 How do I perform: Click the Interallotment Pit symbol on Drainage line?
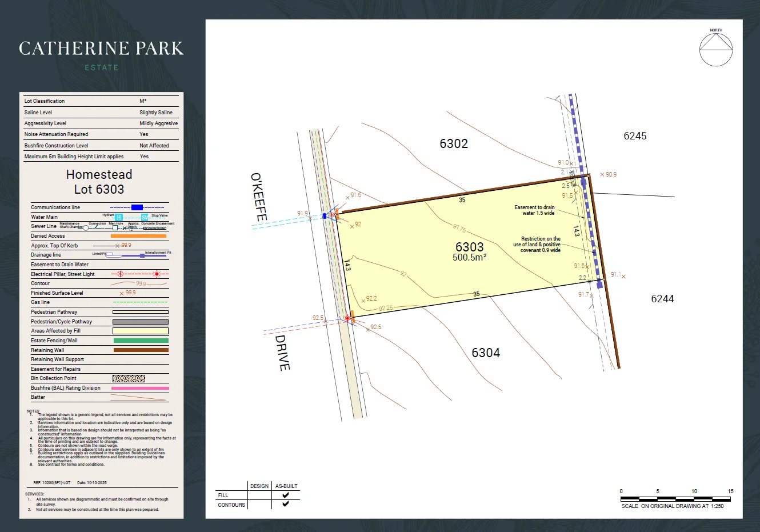(x=142, y=255)
